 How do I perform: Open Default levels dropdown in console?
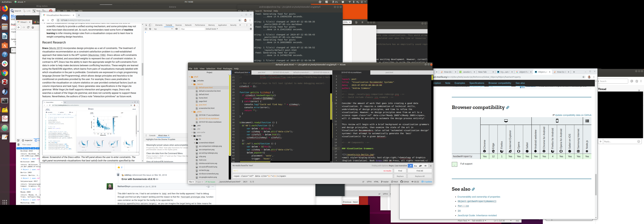211,29
